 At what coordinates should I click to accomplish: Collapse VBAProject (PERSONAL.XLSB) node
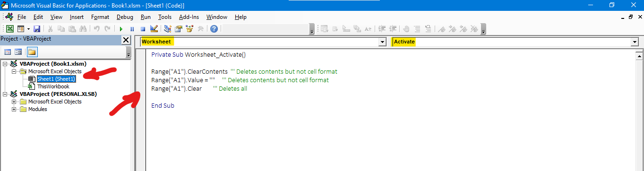point(5,94)
